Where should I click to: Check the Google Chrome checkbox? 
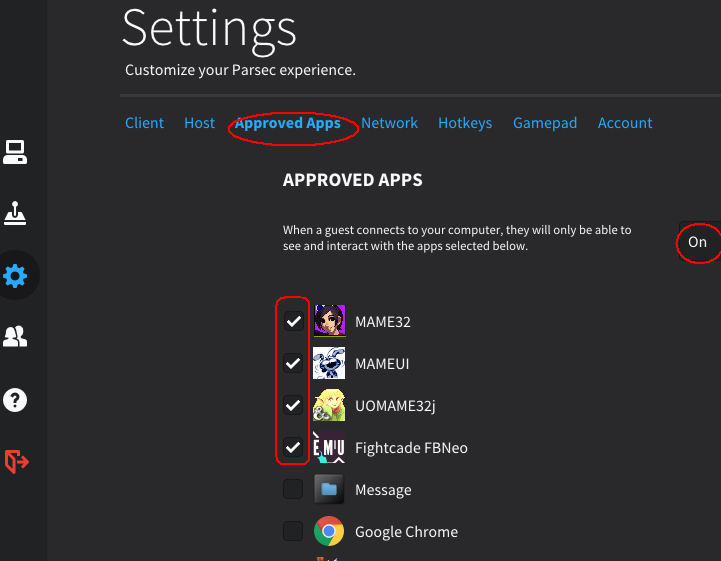[x=293, y=532]
